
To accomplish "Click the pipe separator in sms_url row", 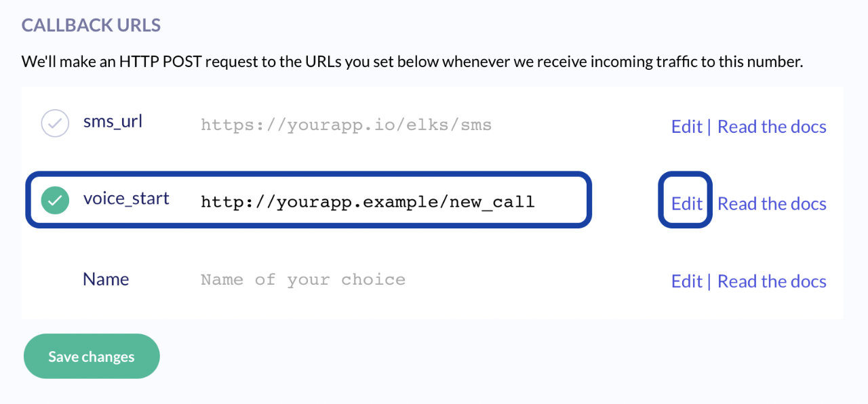I will (709, 127).
